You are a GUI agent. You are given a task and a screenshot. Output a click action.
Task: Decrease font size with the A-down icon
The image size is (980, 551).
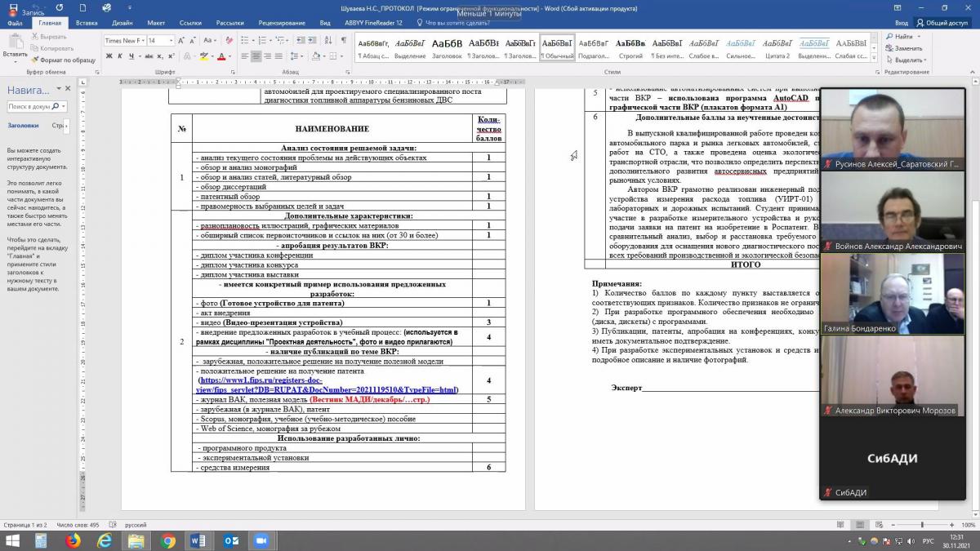pos(194,40)
